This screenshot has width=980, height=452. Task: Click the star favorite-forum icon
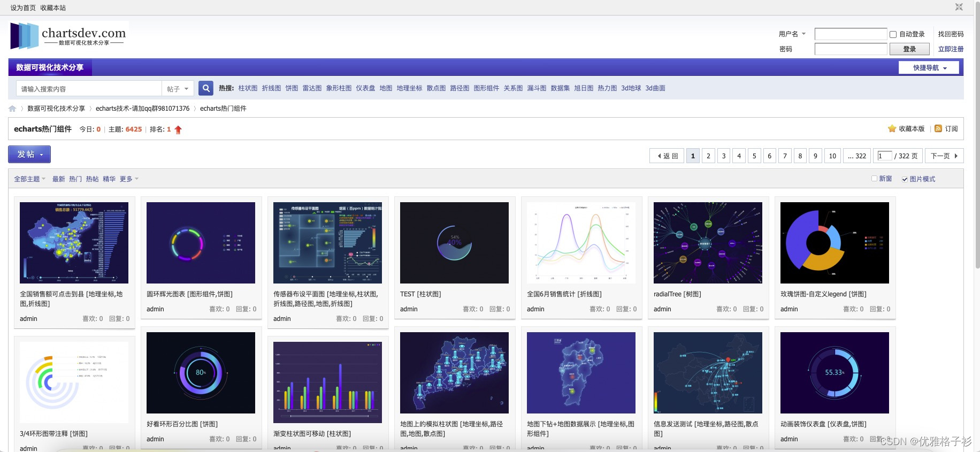[x=892, y=128]
